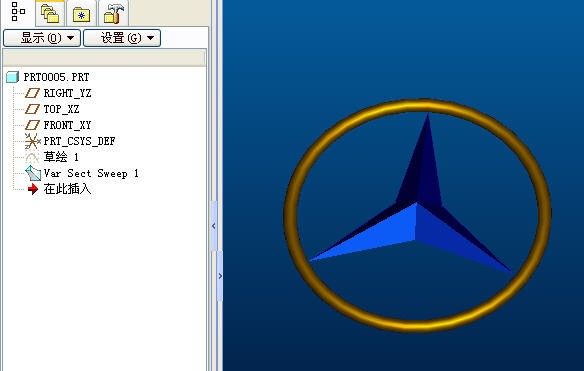Click the 草绘 1 sketch icon
The image size is (584, 371).
32,157
